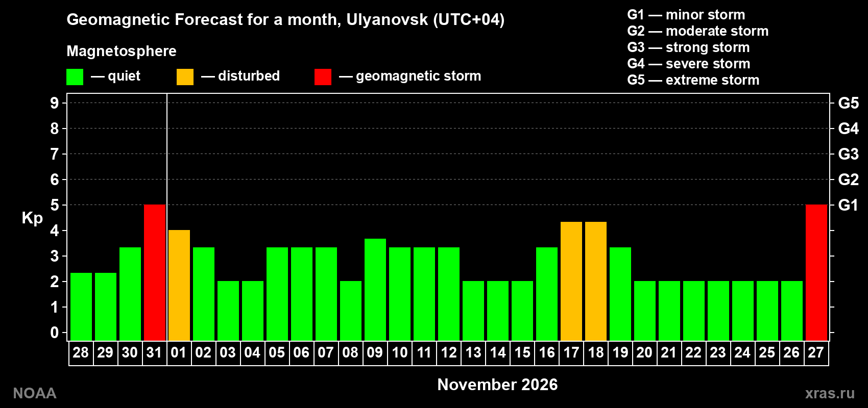Click the geomagnetic storm legend text

click(419, 76)
